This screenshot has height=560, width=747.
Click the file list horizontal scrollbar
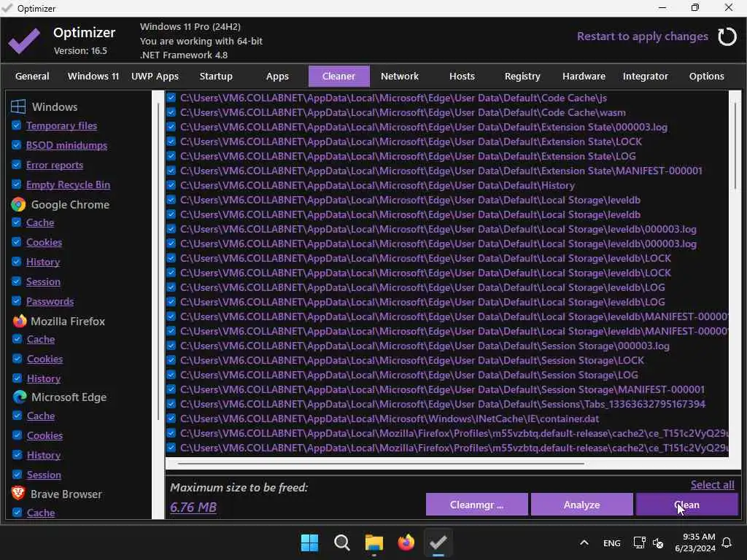381,463
